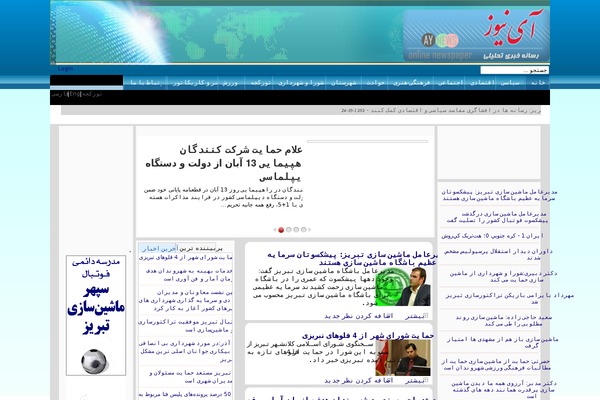
Task: Select the second slider pagination dot
Action: pos(289,230)
